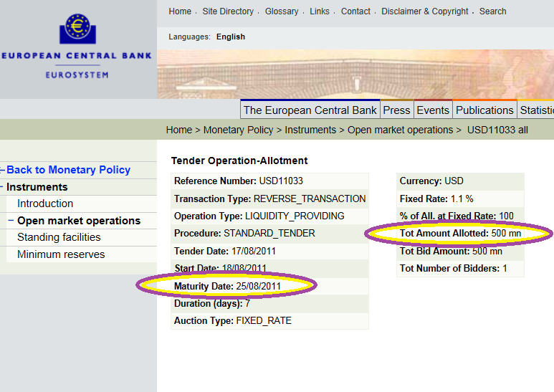
Task: Switch to The European Central Bank tab
Action: tap(310, 110)
